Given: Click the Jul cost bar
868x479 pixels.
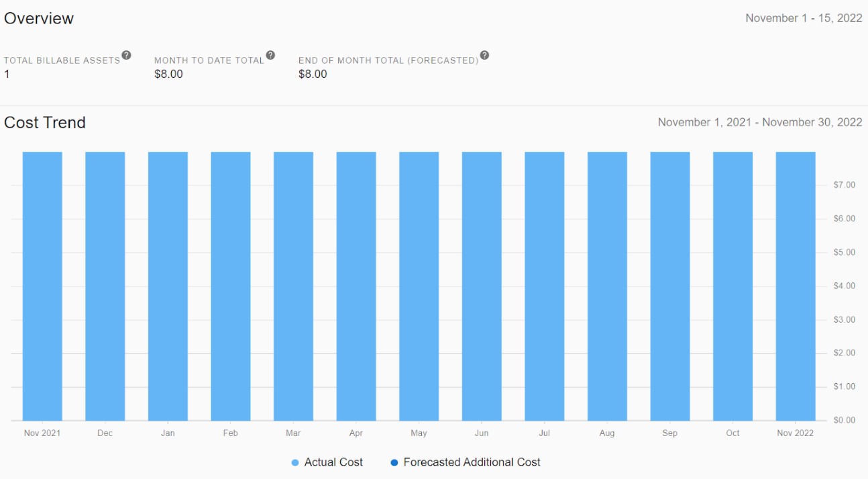Looking at the screenshot, I should click(544, 286).
